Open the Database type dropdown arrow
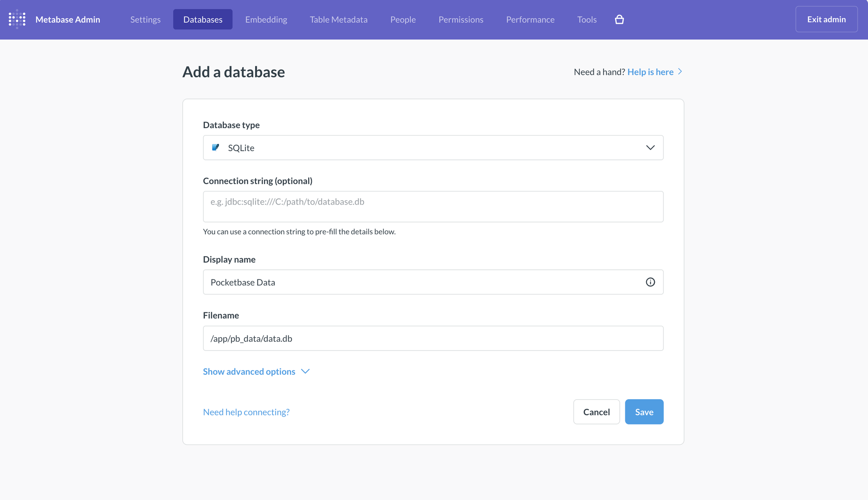 [x=650, y=148]
